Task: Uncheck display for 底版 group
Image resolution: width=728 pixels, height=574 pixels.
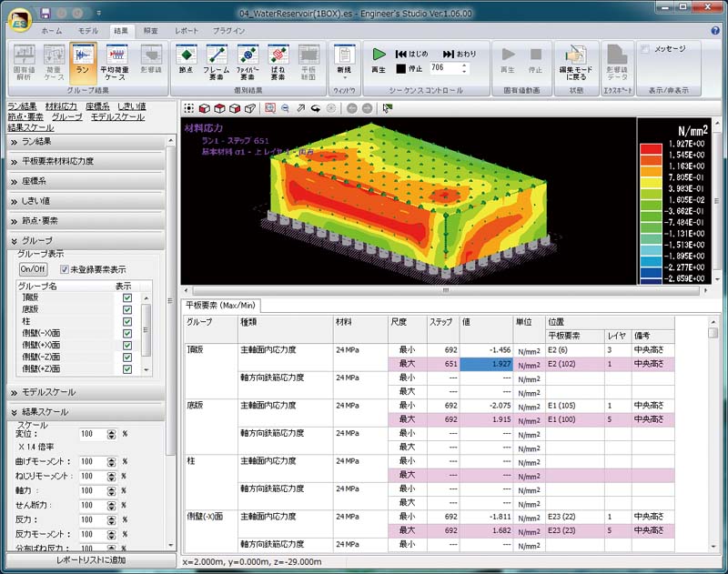Action: tap(127, 309)
